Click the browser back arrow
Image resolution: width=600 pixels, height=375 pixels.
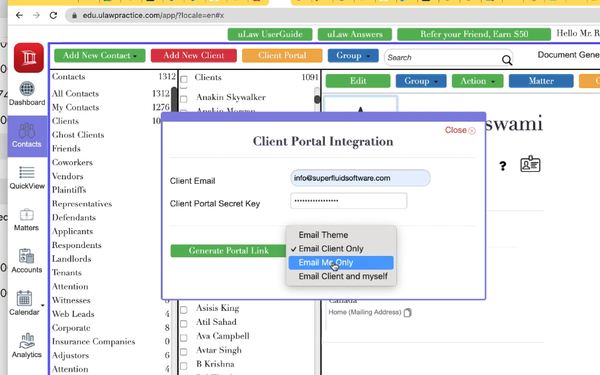[19, 15]
